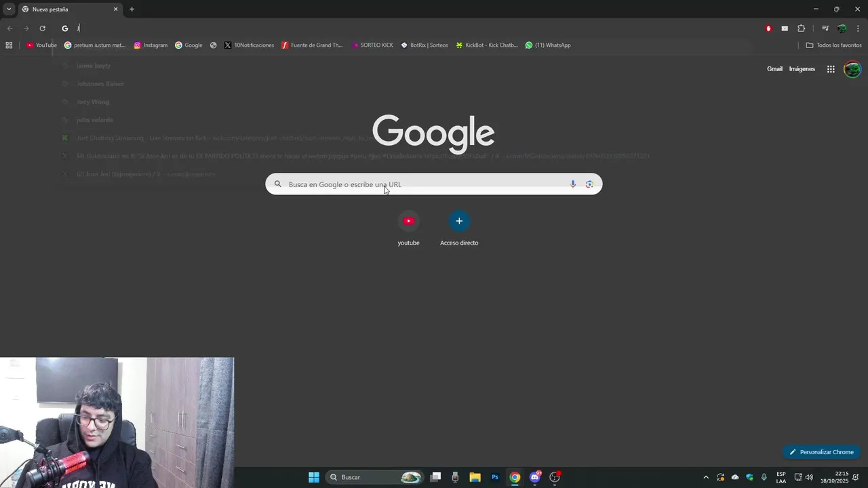Open the bookmarks apps grid icon
The height and width of the screenshot is (488, 868).
coord(9,45)
